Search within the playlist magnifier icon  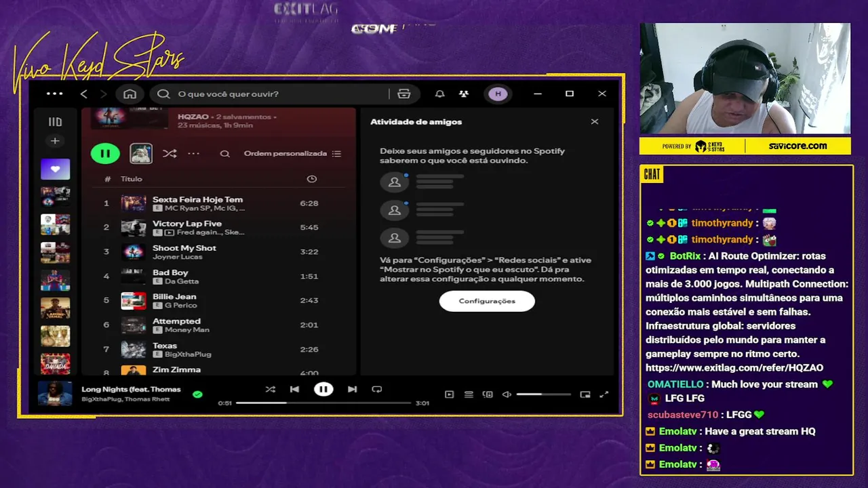click(224, 154)
